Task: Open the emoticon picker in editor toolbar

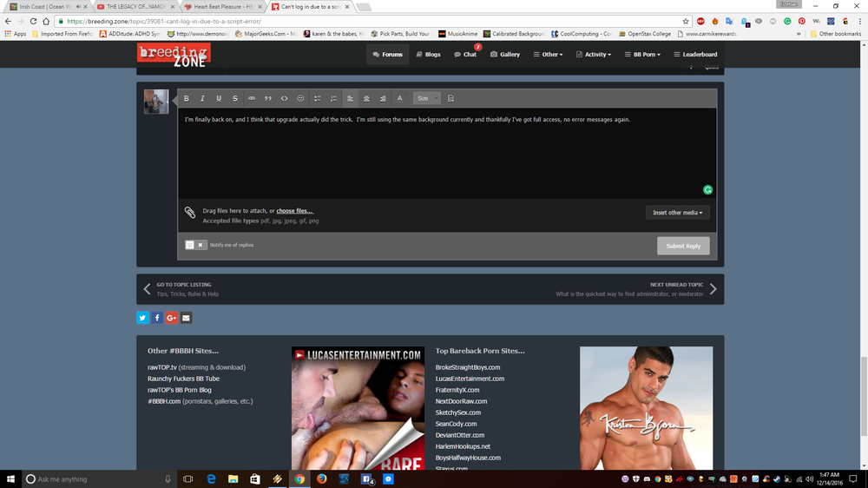Action: pos(300,99)
